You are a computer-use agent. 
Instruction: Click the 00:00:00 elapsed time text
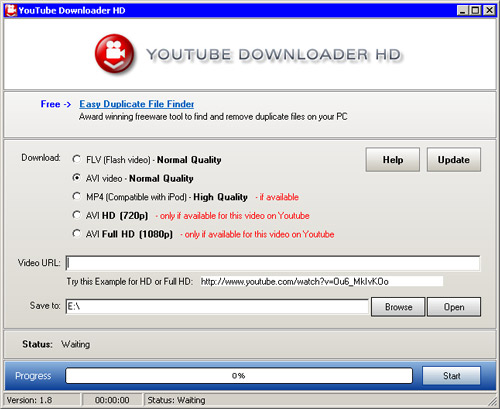(112, 400)
